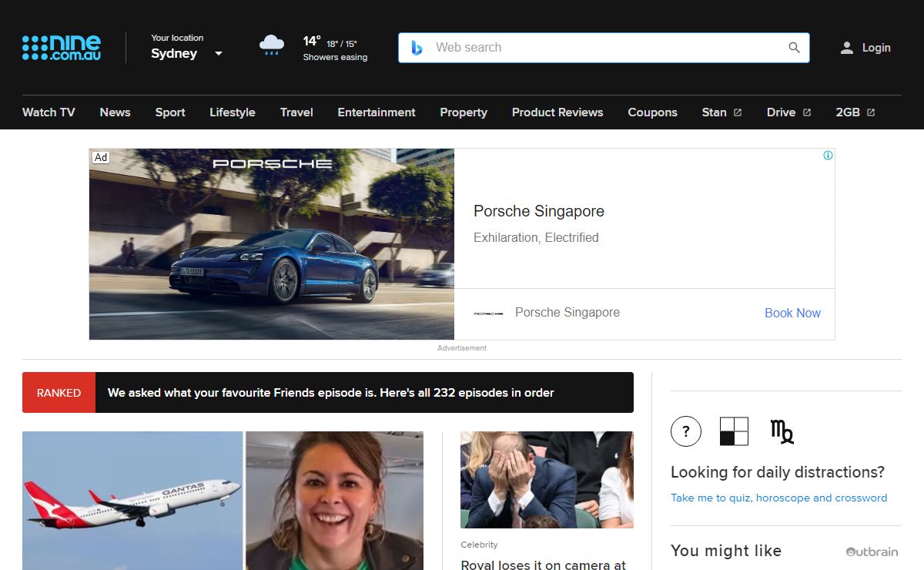Open the Watch TV menu item
The width and height of the screenshot is (924, 570).
tap(49, 112)
